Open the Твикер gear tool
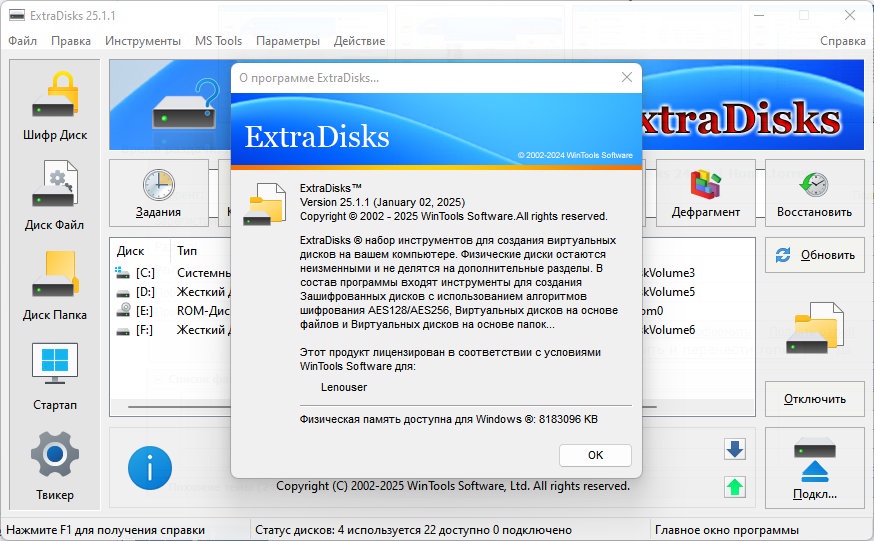 click(x=55, y=466)
